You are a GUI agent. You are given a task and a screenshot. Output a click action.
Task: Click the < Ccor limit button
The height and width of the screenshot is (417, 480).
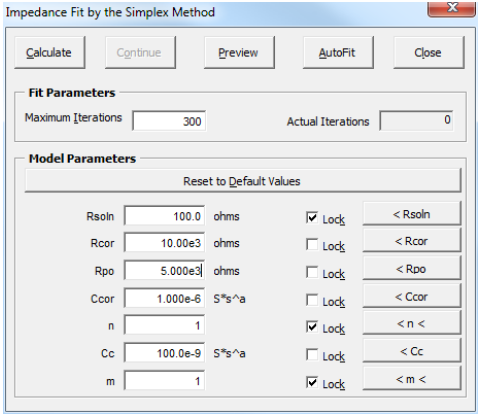click(412, 296)
